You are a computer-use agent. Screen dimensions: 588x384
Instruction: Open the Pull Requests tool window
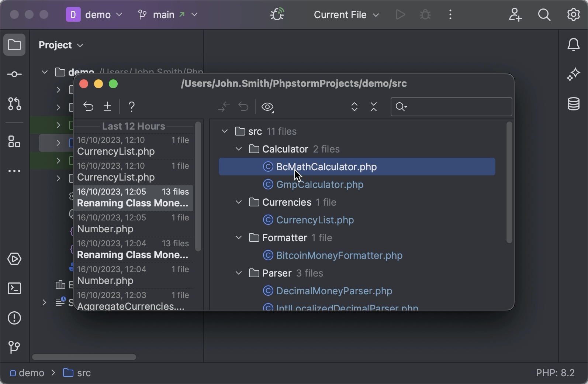[14, 104]
